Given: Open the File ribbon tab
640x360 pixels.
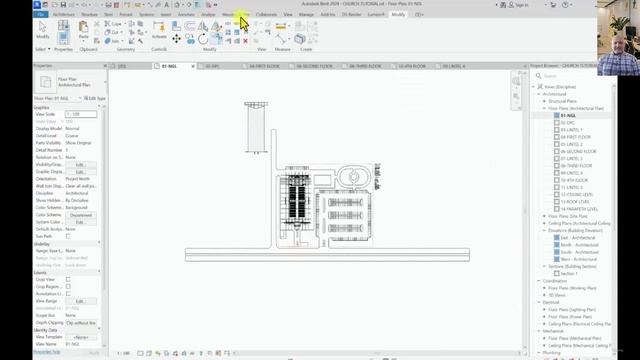Looking at the screenshot, I should (41, 15).
